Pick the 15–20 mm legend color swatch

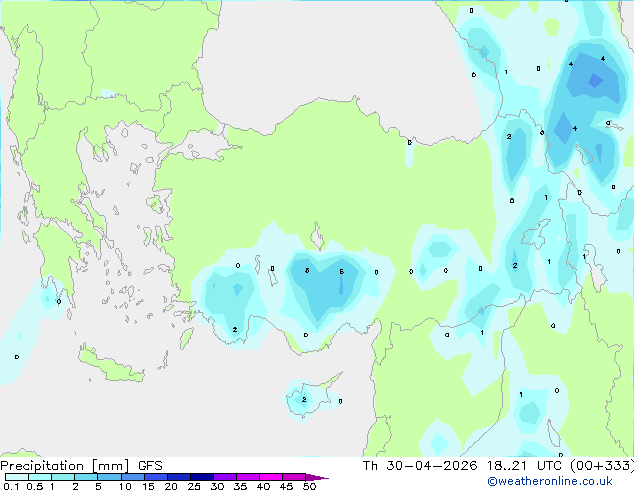pyautogui.click(x=155, y=477)
